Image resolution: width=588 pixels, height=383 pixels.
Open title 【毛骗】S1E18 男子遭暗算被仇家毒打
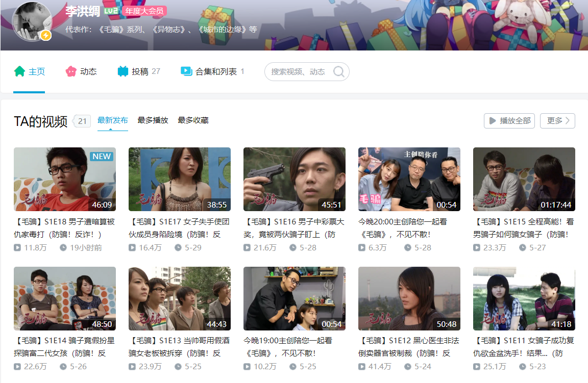64,228
